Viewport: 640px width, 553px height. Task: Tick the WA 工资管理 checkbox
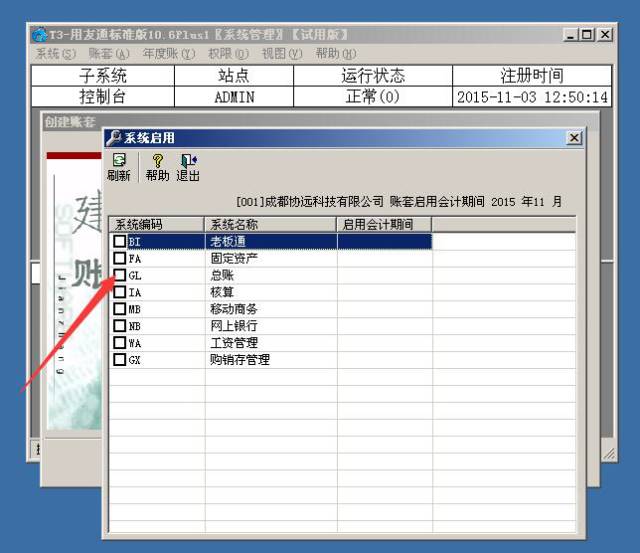[x=120, y=342]
